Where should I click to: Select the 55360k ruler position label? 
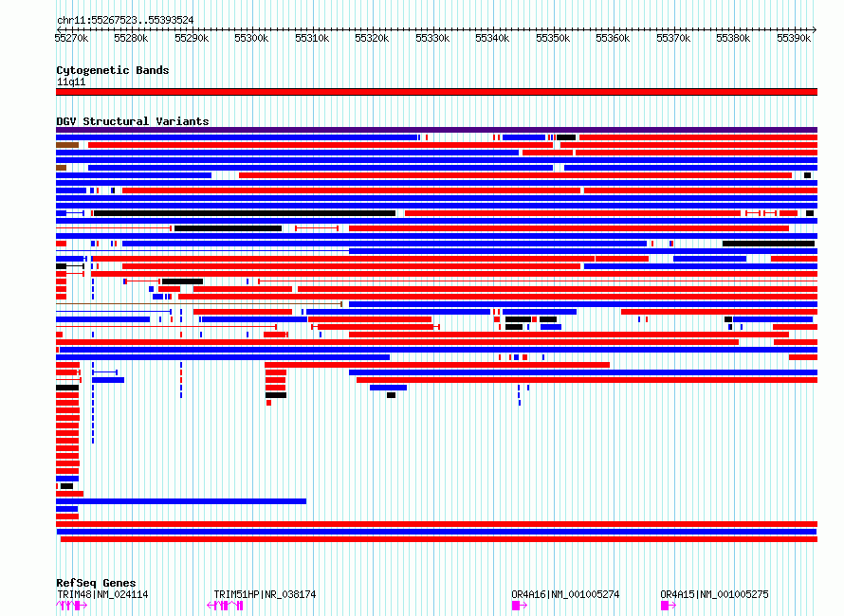pos(613,38)
